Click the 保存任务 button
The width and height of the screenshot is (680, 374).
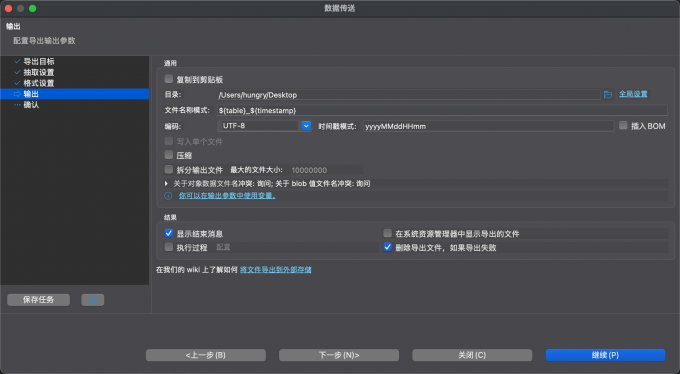[39, 300]
